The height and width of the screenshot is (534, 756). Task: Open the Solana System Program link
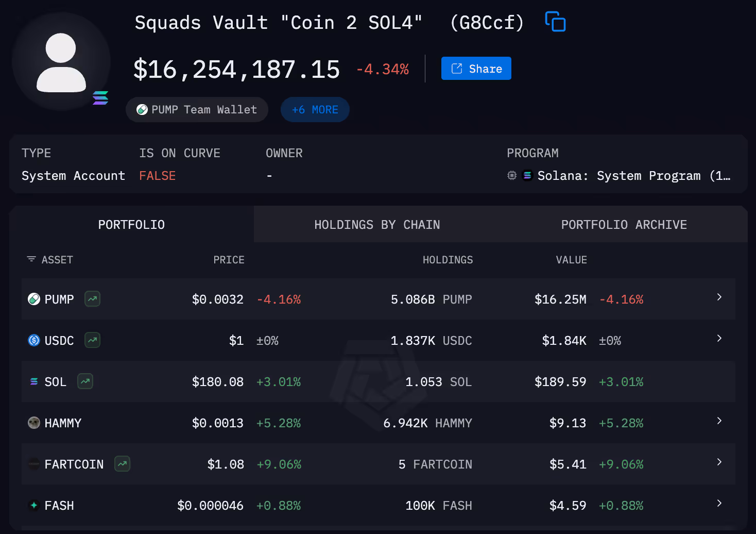point(618,175)
